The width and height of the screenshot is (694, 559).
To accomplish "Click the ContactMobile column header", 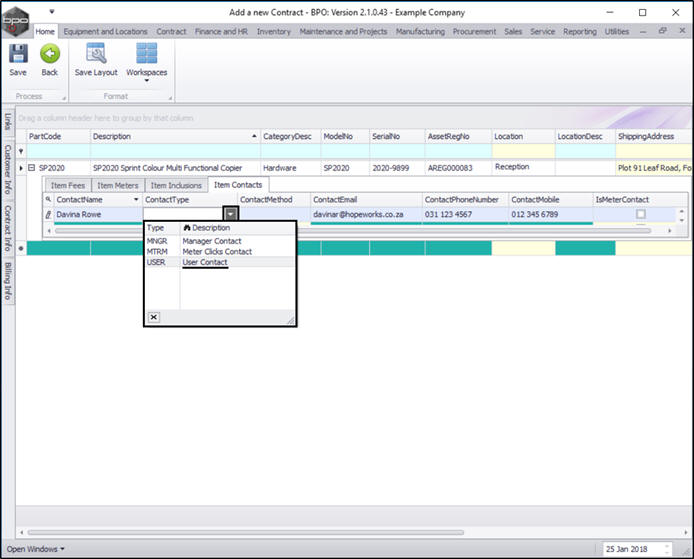I will tap(551, 200).
